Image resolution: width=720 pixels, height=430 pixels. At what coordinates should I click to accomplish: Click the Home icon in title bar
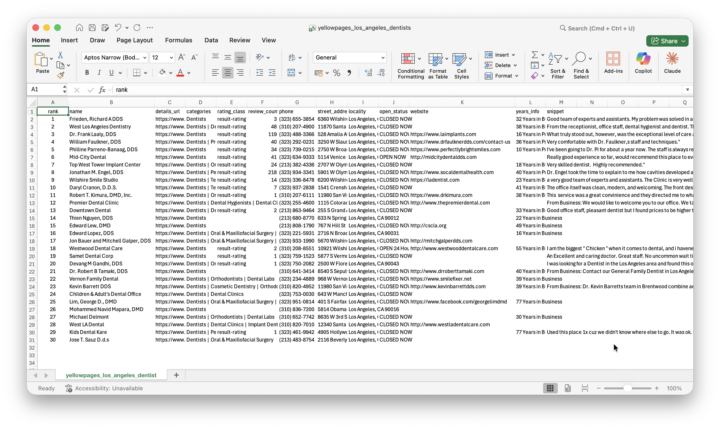tap(79, 28)
